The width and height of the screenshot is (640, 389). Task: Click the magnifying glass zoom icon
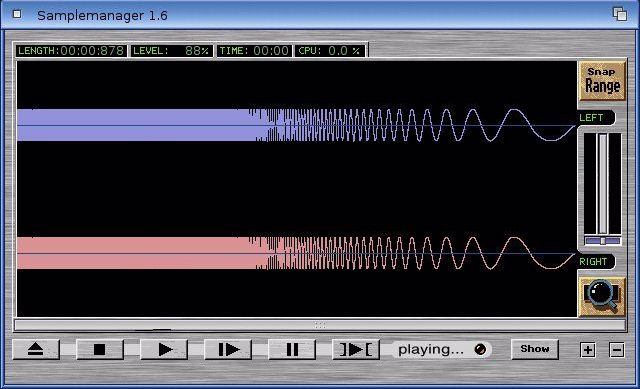click(602, 296)
